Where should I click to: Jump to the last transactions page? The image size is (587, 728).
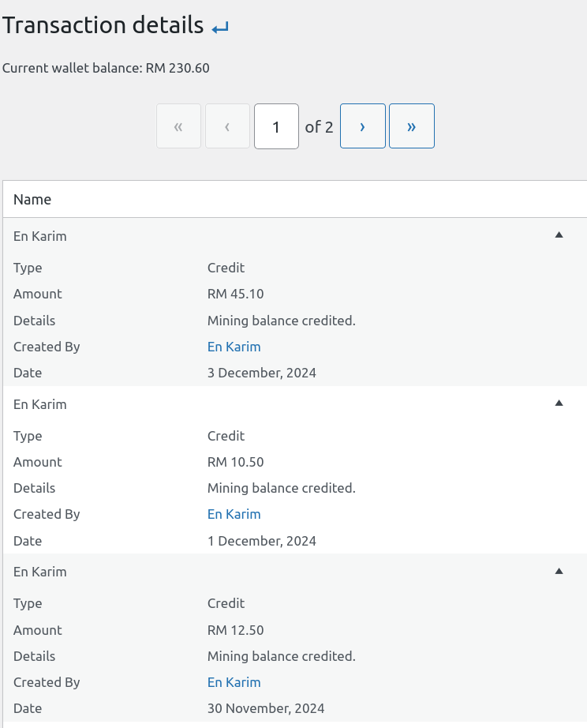(x=411, y=126)
